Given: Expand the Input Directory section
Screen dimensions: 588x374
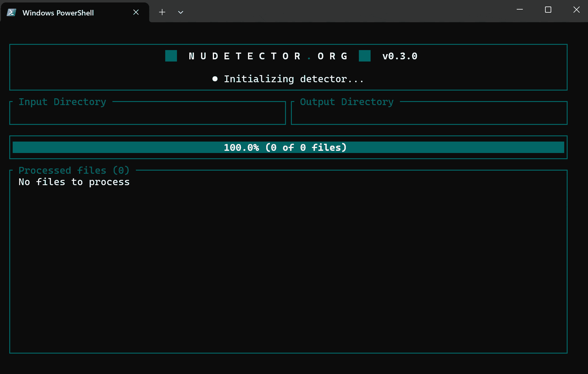Looking at the screenshot, I should 62,102.
